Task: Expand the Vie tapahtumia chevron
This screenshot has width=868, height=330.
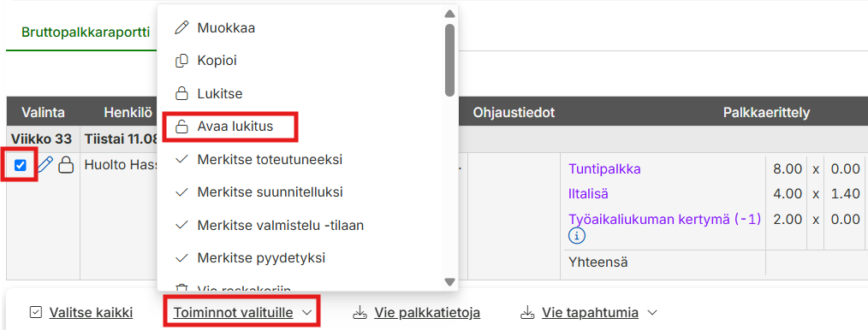Action: click(x=652, y=313)
